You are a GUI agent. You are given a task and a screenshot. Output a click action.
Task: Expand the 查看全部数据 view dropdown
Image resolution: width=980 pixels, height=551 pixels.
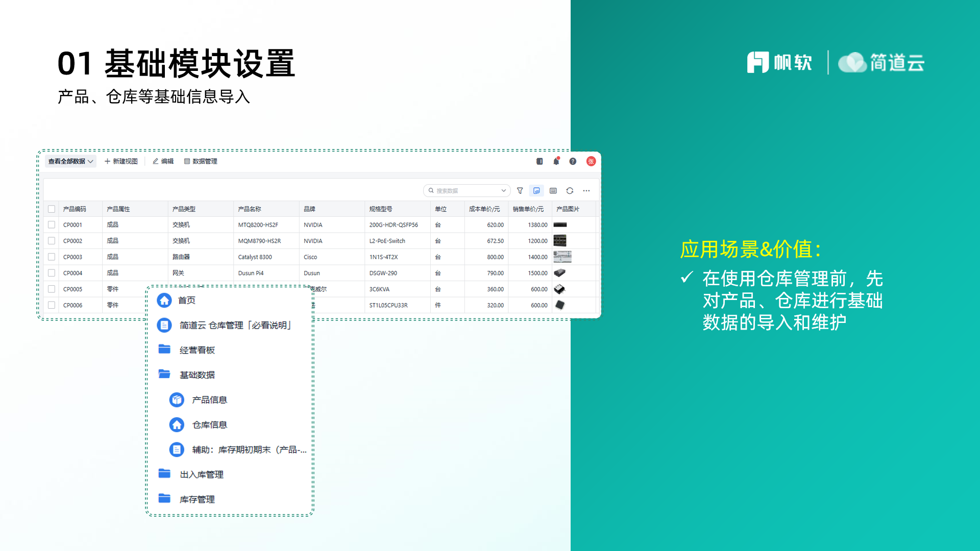70,161
